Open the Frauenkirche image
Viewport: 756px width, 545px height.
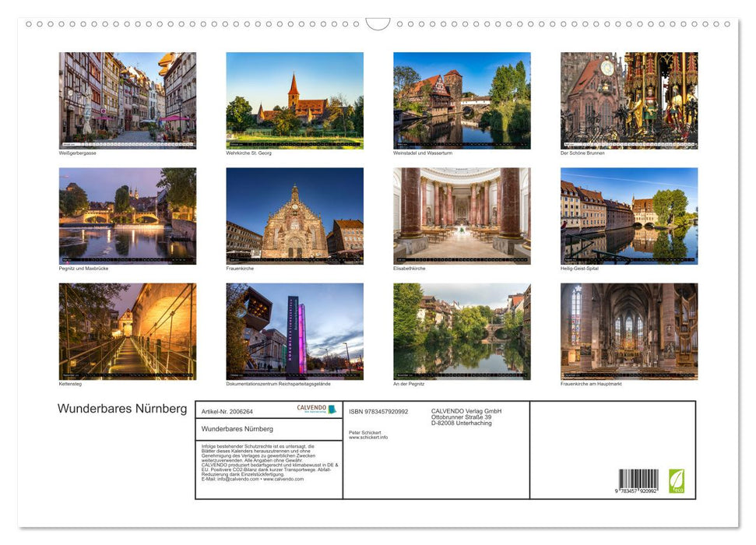(x=294, y=214)
